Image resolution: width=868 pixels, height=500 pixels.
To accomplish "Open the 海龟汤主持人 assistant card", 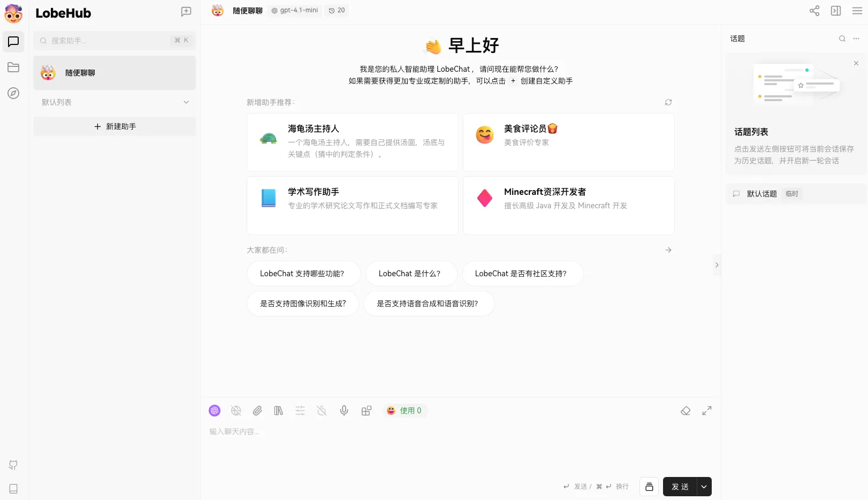I will click(353, 142).
